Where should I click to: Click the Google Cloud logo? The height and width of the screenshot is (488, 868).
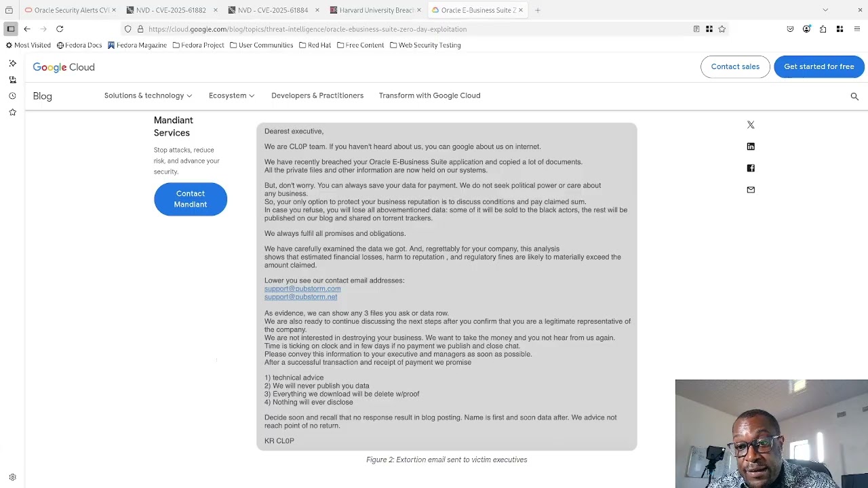click(64, 67)
